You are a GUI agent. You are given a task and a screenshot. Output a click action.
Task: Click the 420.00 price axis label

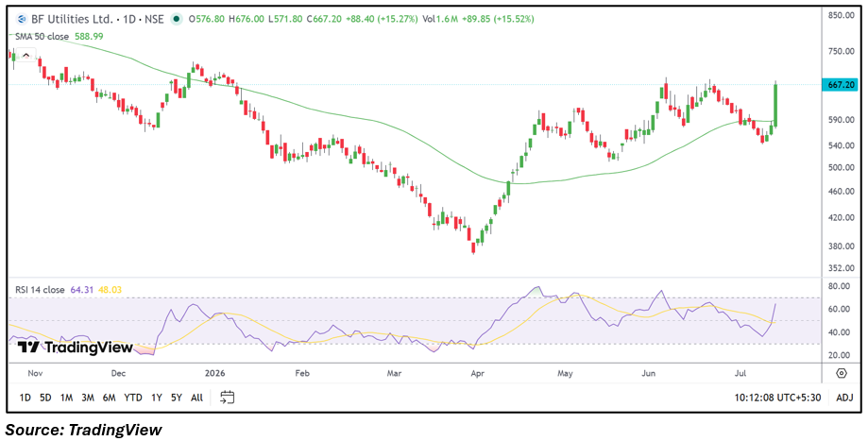click(x=842, y=218)
